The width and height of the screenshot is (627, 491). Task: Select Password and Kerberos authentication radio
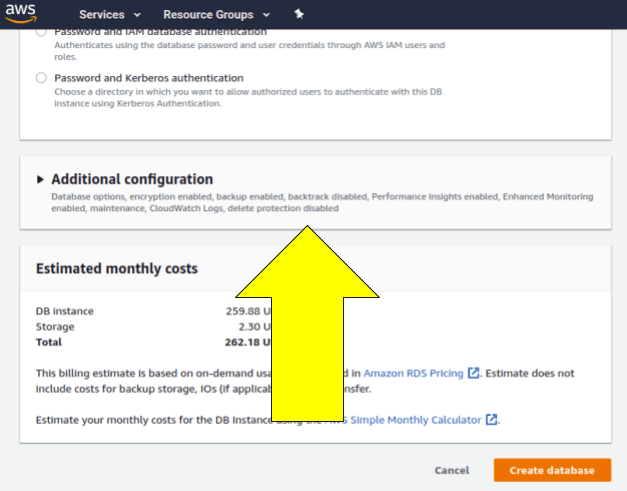[41, 78]
